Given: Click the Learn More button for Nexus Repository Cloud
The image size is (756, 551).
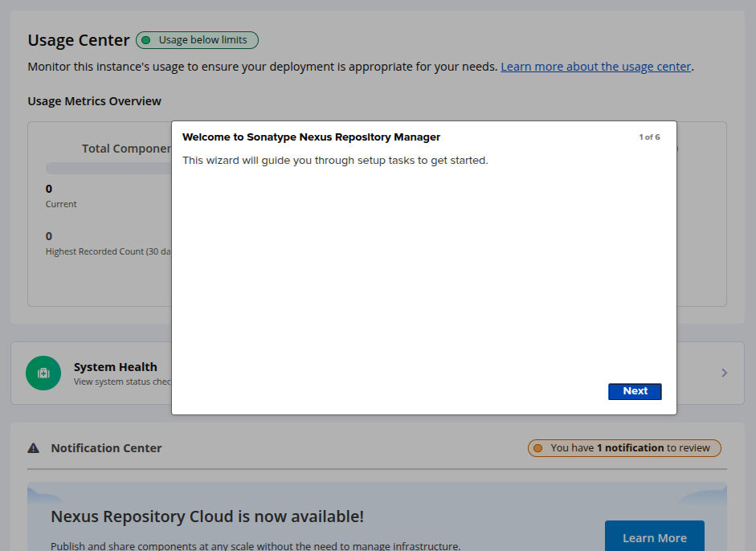Looking at the screenshot, I should 654,537.
